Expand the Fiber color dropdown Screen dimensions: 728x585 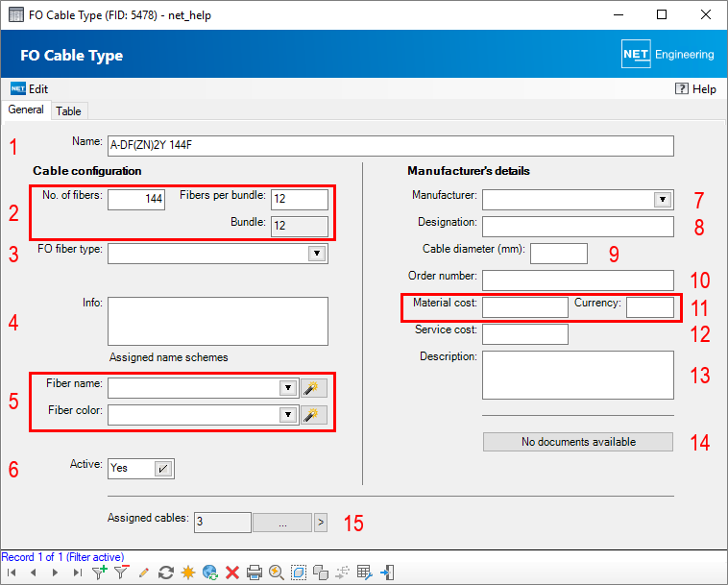tap(288, 415)
